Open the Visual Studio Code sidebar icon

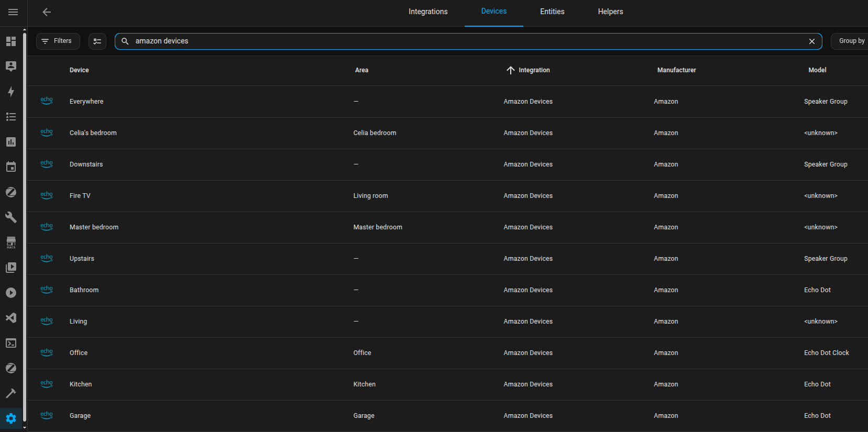[11, 318]
